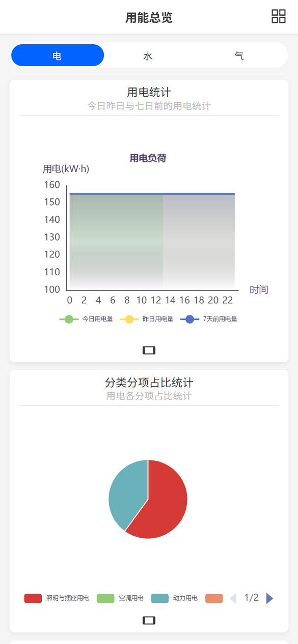Toggle 昨日用电量 legend series
The image size is (298, 644).
146,319
